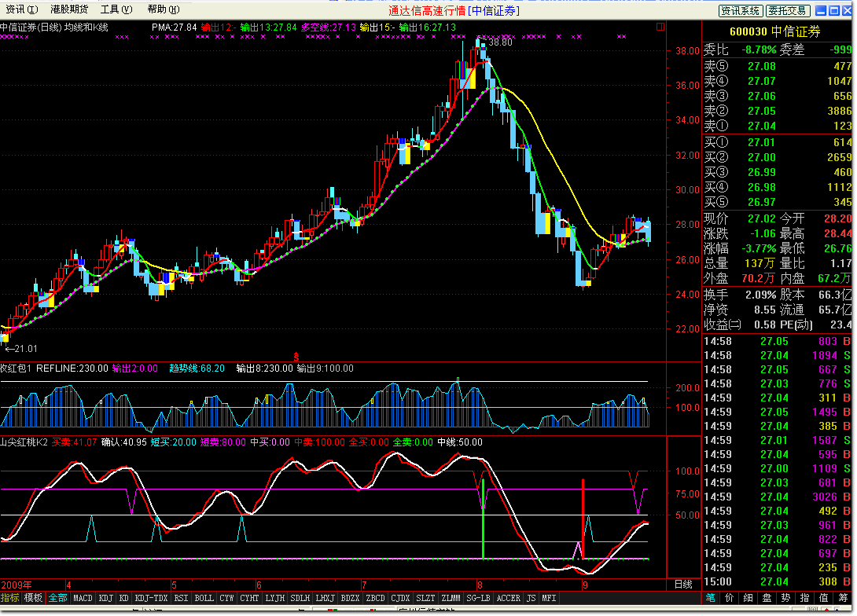Click the 资讯系统 button
This screenshot has height=616, width=857.
[x=740, y=10]
